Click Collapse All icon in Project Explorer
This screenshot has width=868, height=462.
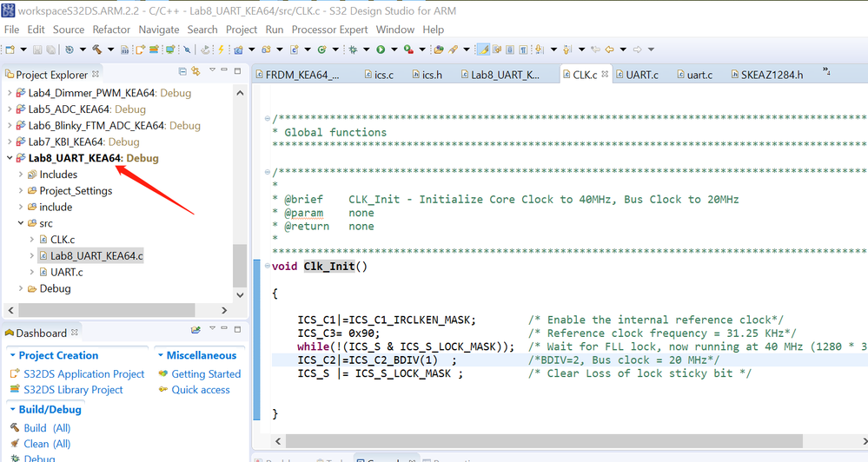point(182,71)
